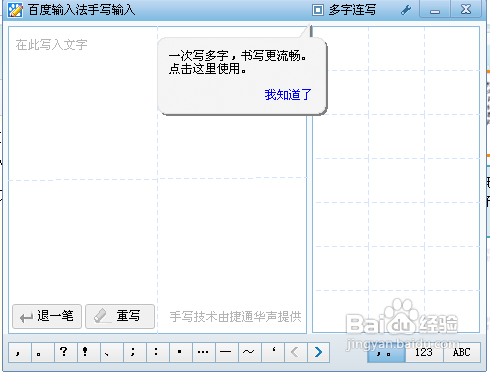Image resolution: width=490 pixels, height=372 pixels.
Task: Insert the tilde ~ key
Action: pos(250,352)
